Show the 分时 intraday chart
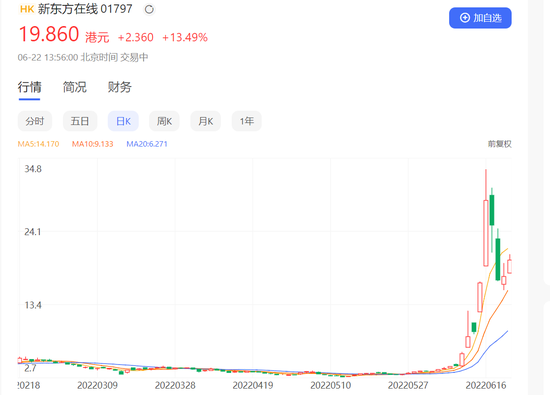 click(35, 121)
